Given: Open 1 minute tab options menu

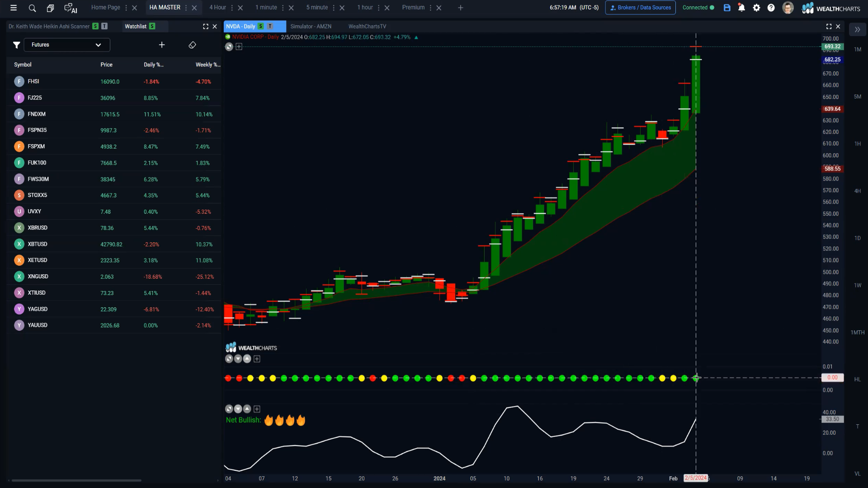Looking at the screenshot, I should point(283,8).
